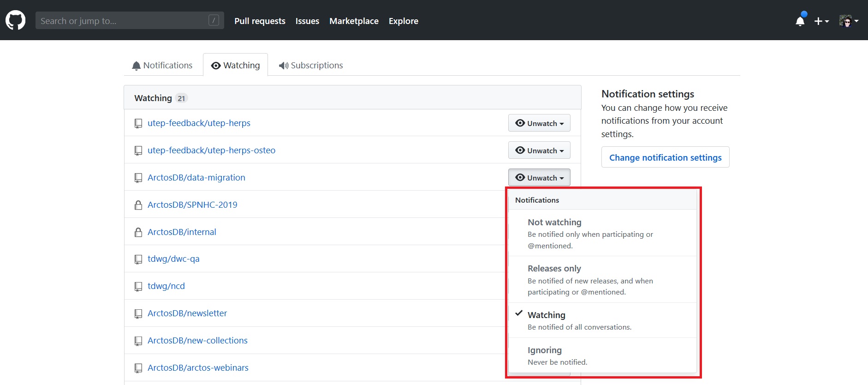Select the Not watching notification option

602,233
